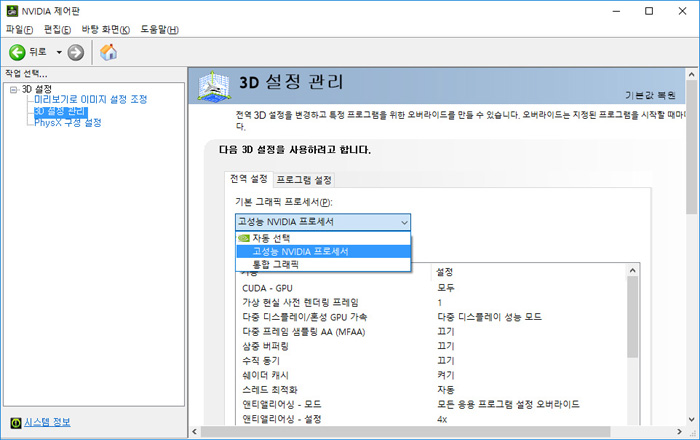Screen dimensions: 700x440
Task: Select 다중 디스플레이/혼성 GPU 가속 row
Action: (432, 317)
